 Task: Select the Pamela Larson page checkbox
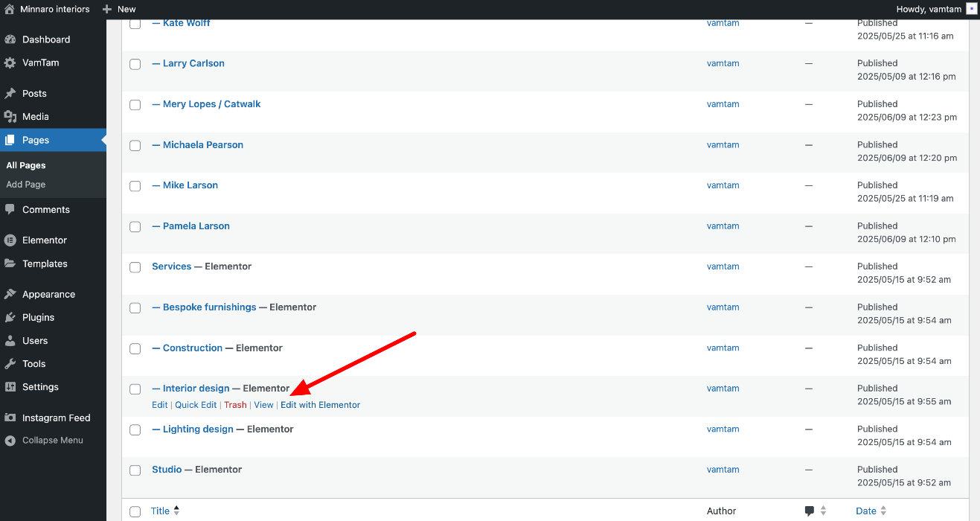(135, 227)
